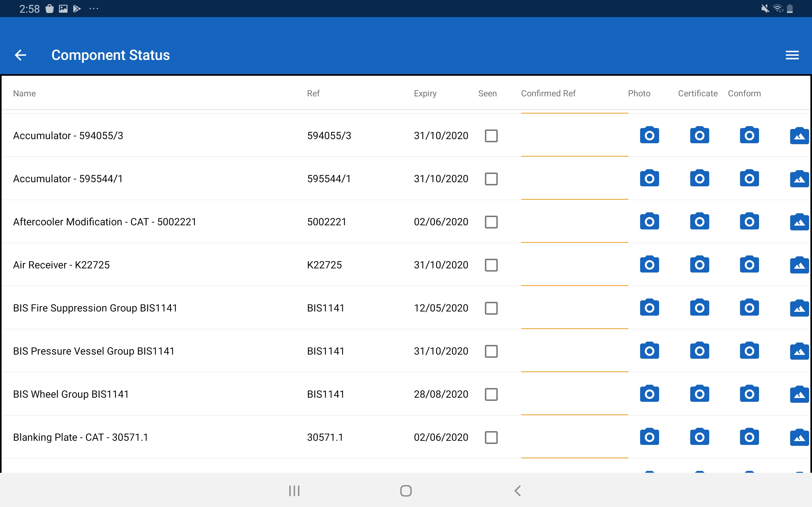Screen dimensions: 812x507
Task: Open gallery image icon for Aftercooler Modification row
Action: pos(799,221)
